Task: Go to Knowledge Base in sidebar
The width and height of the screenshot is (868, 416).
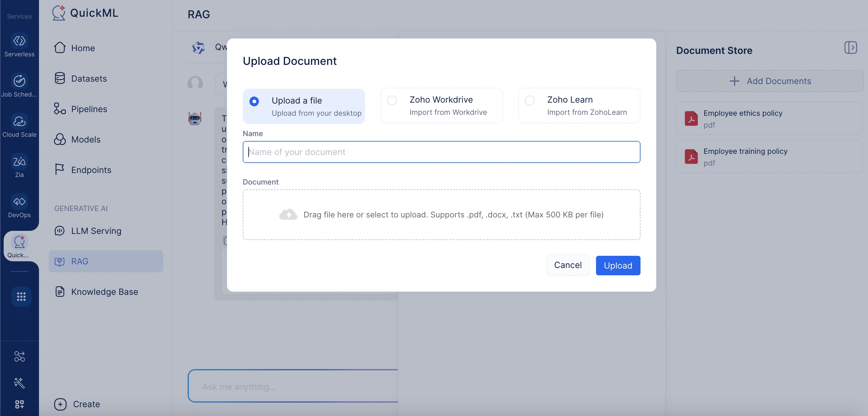Action: (x=96, y=291)
